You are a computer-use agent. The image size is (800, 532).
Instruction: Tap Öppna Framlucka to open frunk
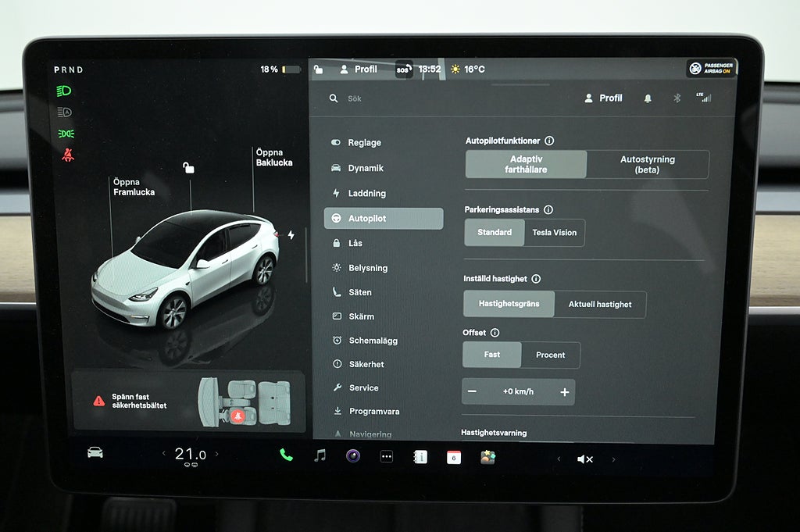[134, 187]
